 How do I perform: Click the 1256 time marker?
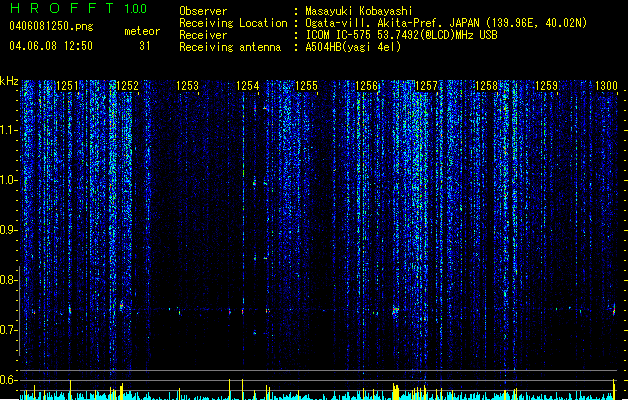[x=367, y=86]
